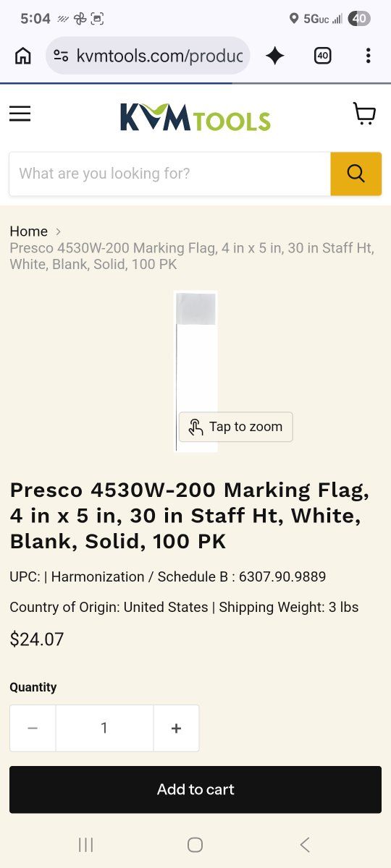The height and width of the screenshot is (868, 391).
Task: Tap the Android back navigation arrow
Action: 305,844
